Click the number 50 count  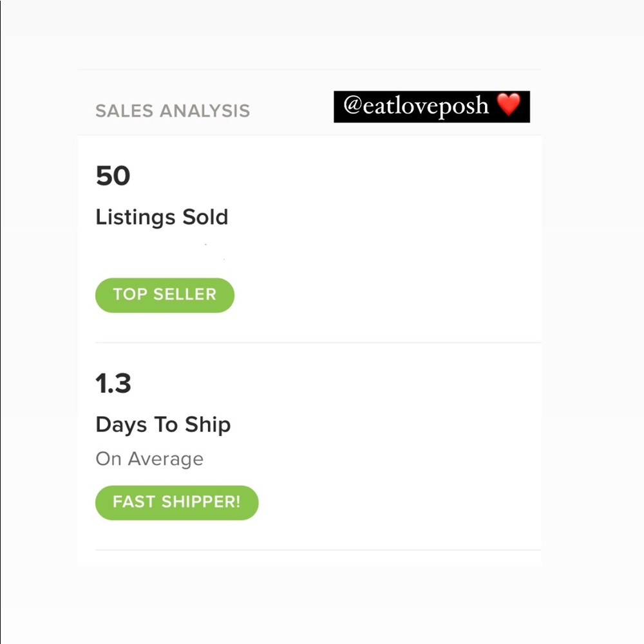tap(113, 176)
